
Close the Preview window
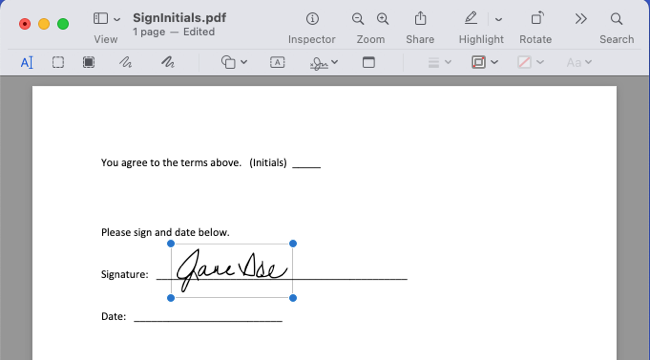pos(25,24)
